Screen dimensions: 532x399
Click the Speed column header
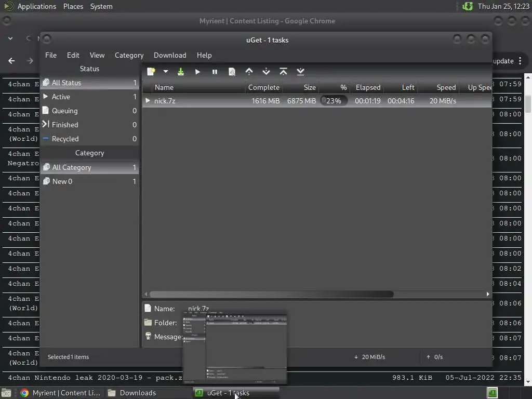[438, 87]
